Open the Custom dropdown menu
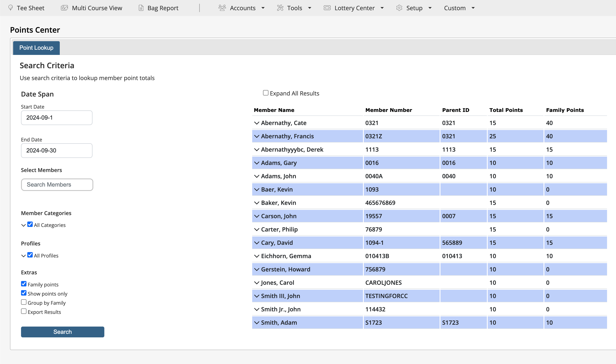Screen dimensions: 616x364 [473, 8]
